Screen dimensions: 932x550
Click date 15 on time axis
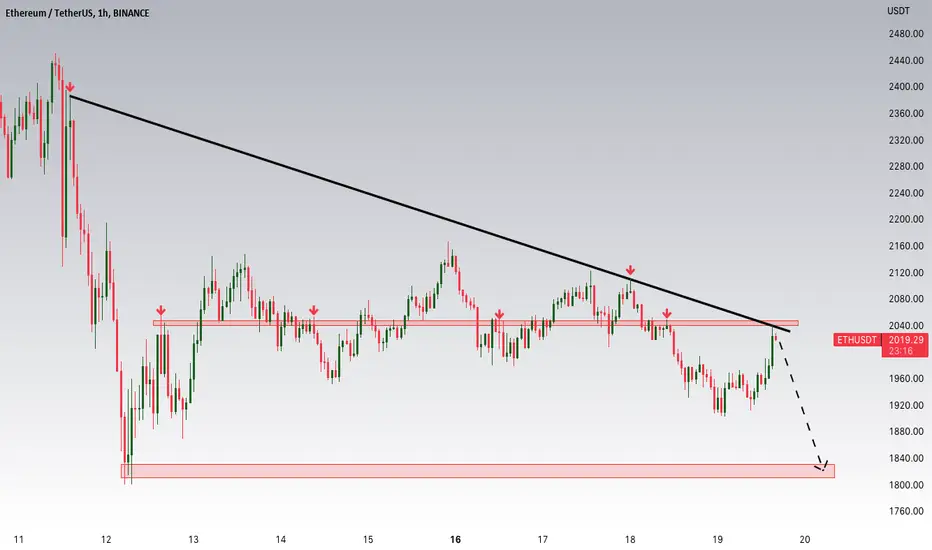tap(368, 539)
